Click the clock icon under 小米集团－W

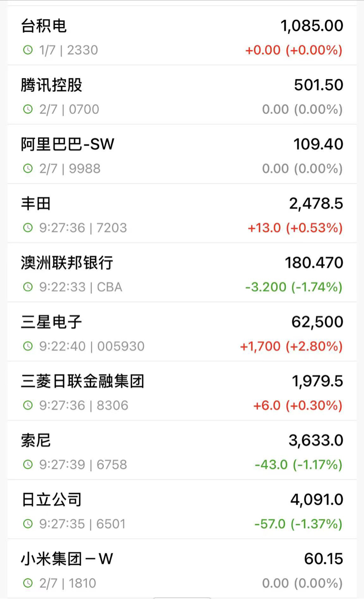click(28, 583)
